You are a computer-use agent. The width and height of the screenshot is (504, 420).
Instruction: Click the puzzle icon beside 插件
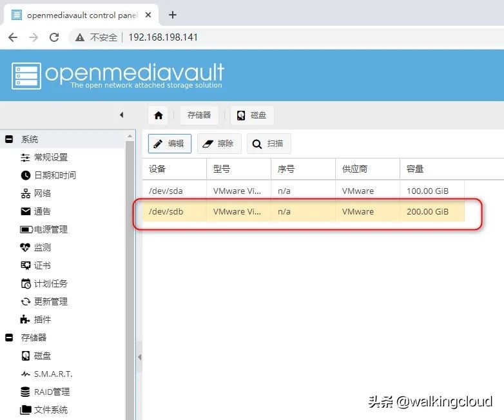pos(25,319)
